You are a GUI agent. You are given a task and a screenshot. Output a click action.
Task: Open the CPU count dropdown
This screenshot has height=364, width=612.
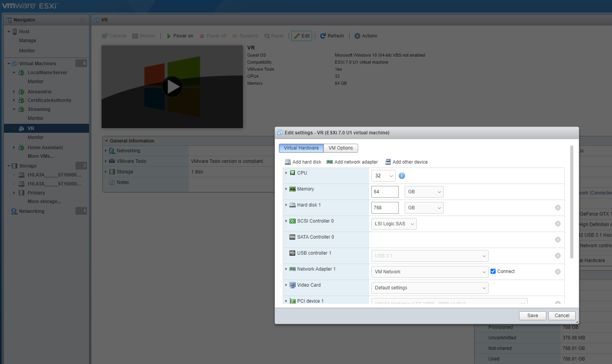coord(384,176)
